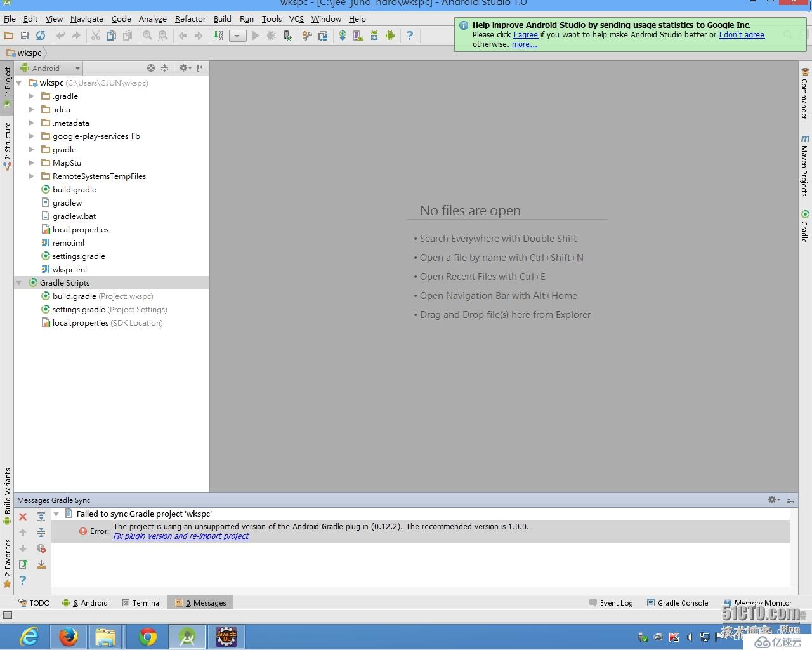This screenshot has width=812, height=650.
Task: Toggle the Hide warnings filter icon in Messages
Action: tap(41, 548)
